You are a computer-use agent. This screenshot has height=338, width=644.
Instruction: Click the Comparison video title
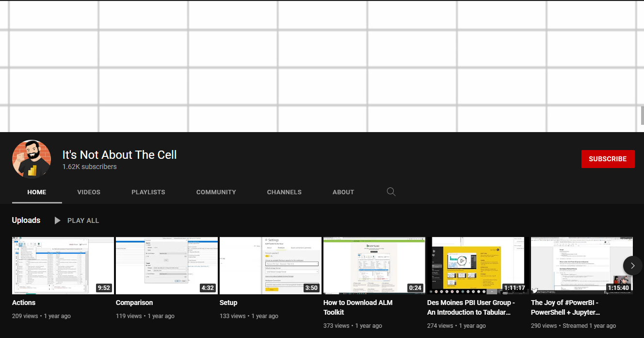[134, 303]
